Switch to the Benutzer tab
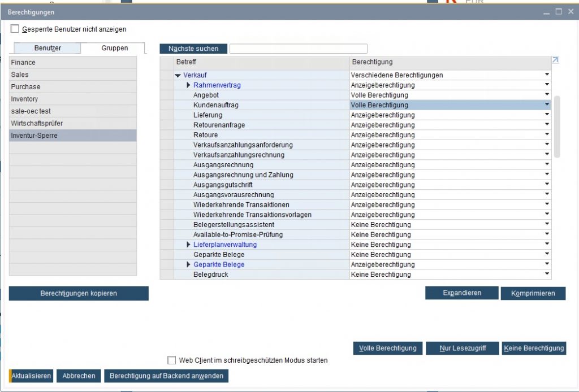The image size is (579, 392). click(x=47, y=49)
